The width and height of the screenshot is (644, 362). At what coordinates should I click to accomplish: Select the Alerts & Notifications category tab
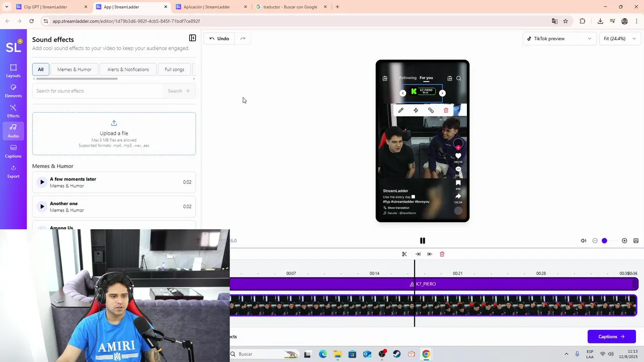click(x=128, y=69)
